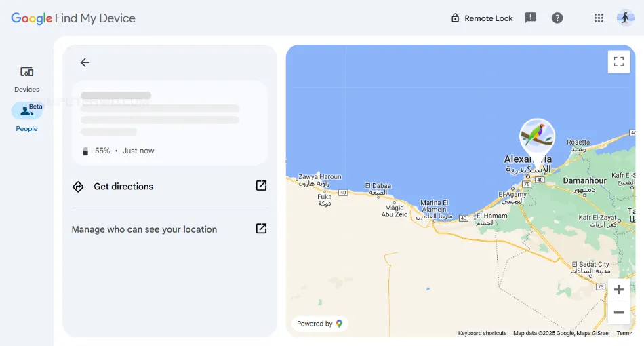Go back with the left arrow
644x346 pixels.
pos(85,62)
